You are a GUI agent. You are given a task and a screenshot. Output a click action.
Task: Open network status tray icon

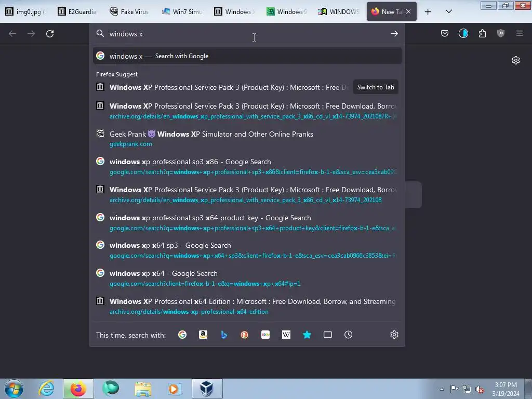click(467, 389)
